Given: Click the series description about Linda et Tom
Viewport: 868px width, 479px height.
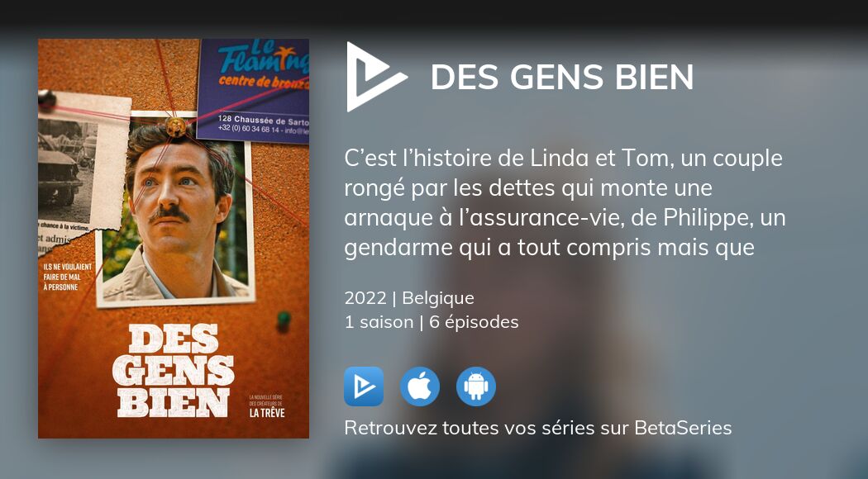Looking at the screenshot, I should (565, 202).
